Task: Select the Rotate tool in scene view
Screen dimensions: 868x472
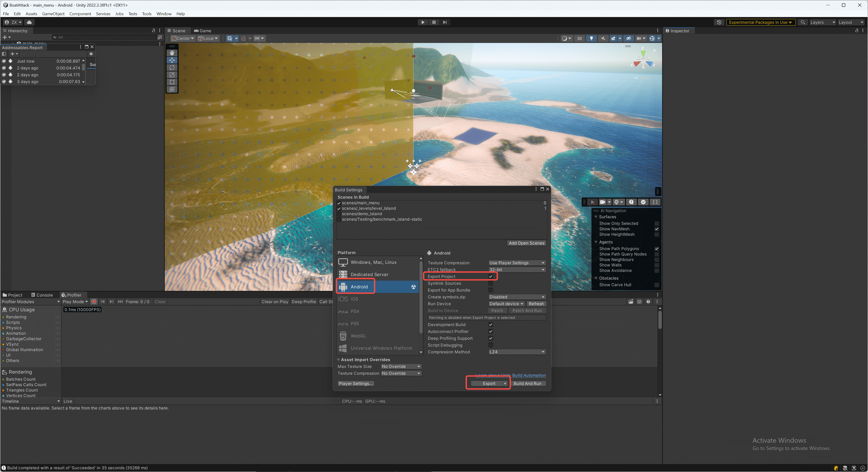Action: coord(172,67)
